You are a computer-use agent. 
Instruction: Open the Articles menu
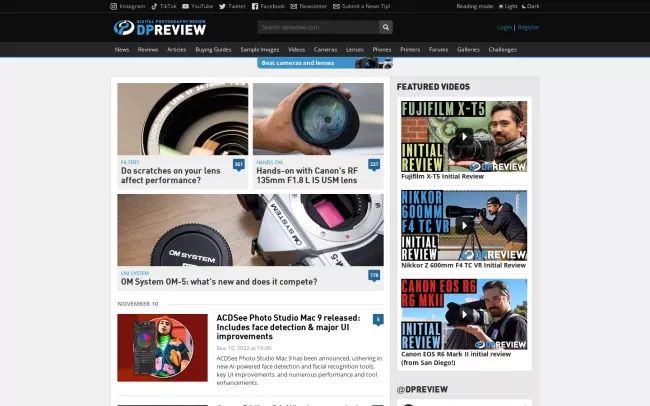point(177,49)
